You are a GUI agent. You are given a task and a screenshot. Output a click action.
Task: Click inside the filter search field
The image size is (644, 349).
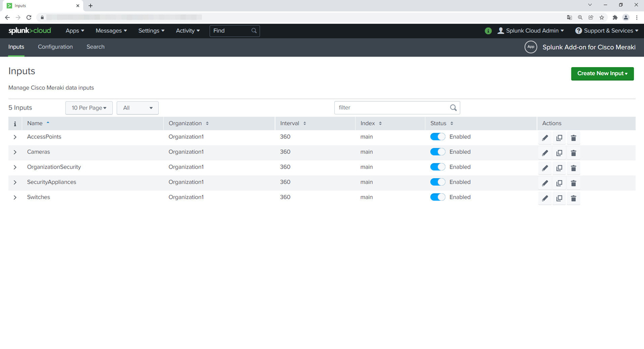click(392, 107)
